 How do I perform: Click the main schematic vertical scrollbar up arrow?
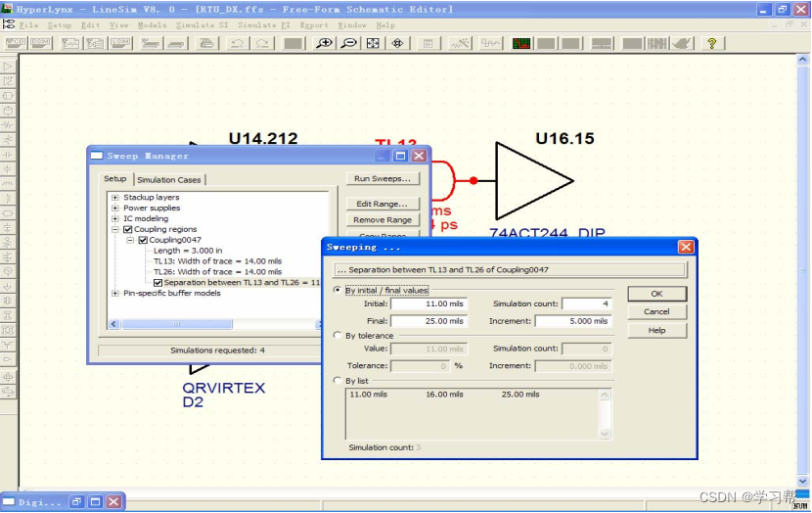point(802,60)
